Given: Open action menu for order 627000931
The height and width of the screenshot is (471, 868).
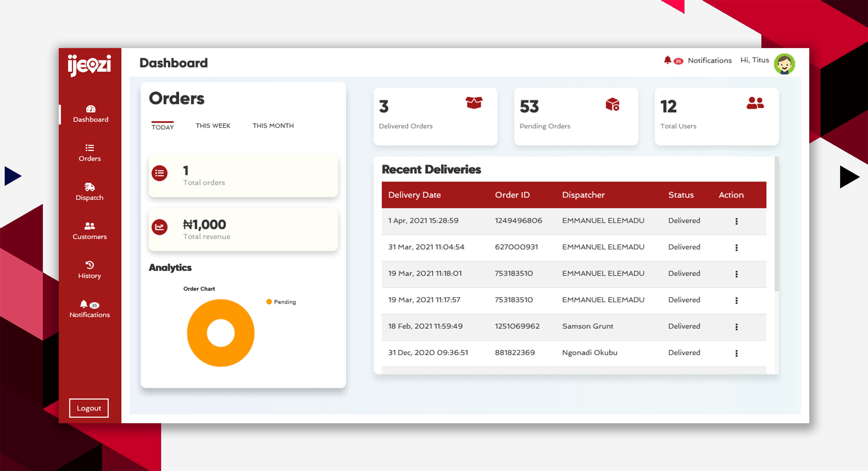Looking at the screenshot, I should (x=737, y=248).
